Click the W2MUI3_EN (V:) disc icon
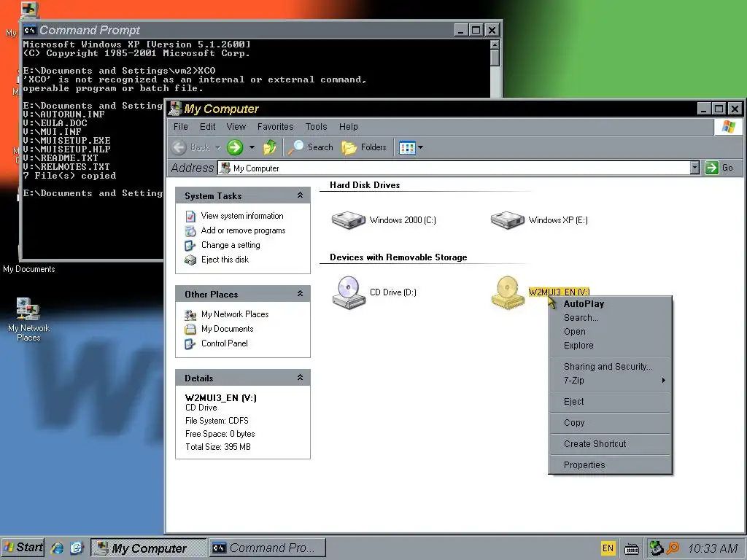 pos(508,292)
